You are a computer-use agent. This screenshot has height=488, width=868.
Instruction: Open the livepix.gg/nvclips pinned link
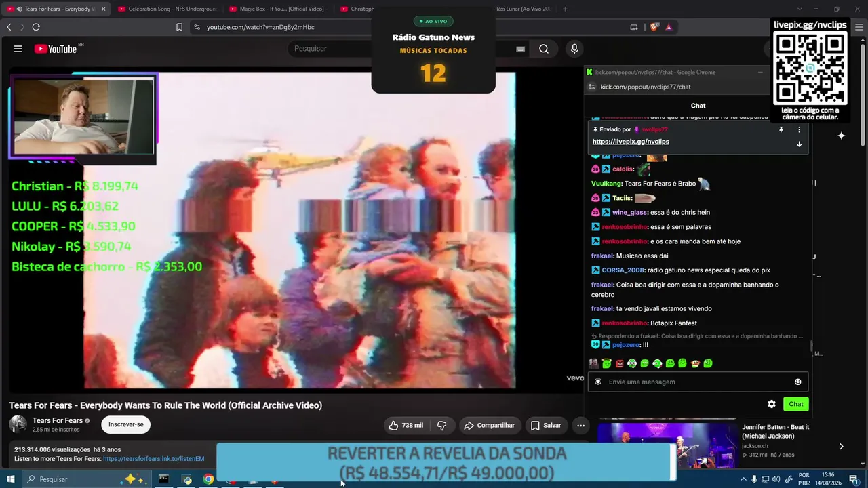(631, 142)
